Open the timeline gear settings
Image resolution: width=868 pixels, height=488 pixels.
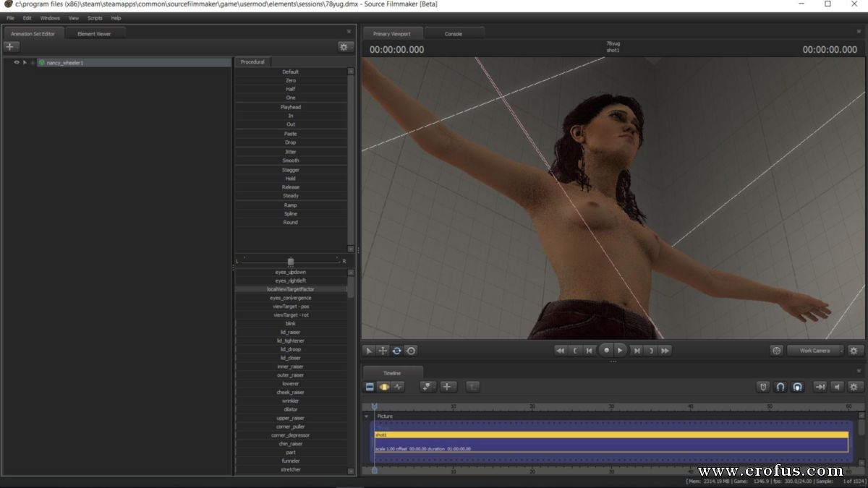point(854,387)
